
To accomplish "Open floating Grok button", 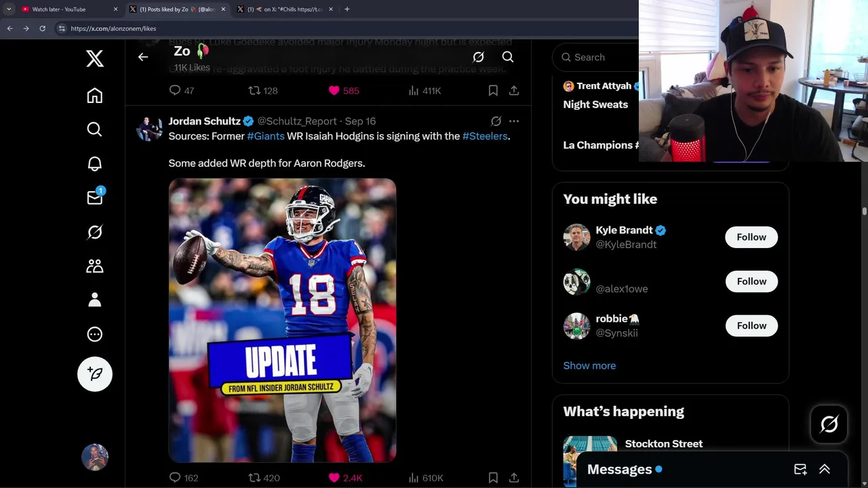I will point(829,424).
